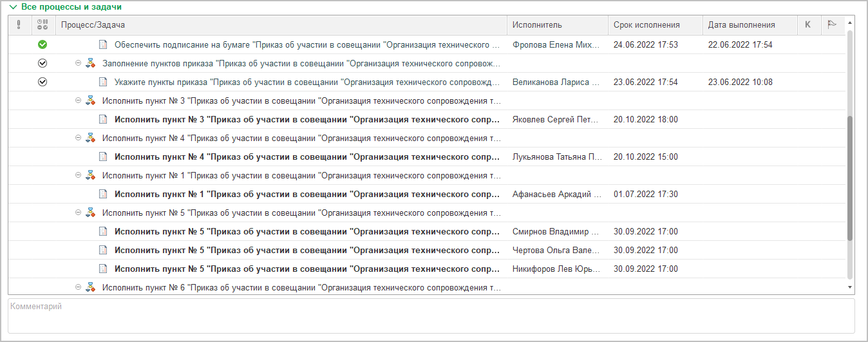
Task: Collapse the "Исполнить пункт № 4" process node
Action: (x=79, y=138)
